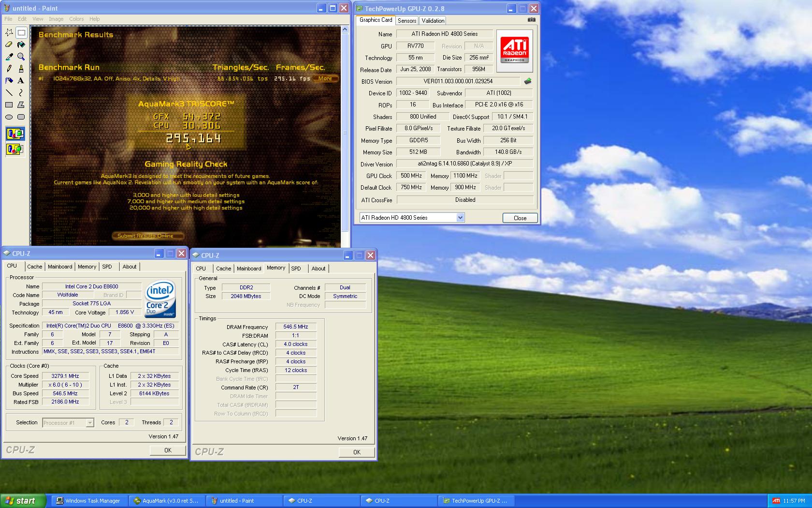Open SPD tab in right CPU-Z window
812x508 pixels.
coord(296,269)
